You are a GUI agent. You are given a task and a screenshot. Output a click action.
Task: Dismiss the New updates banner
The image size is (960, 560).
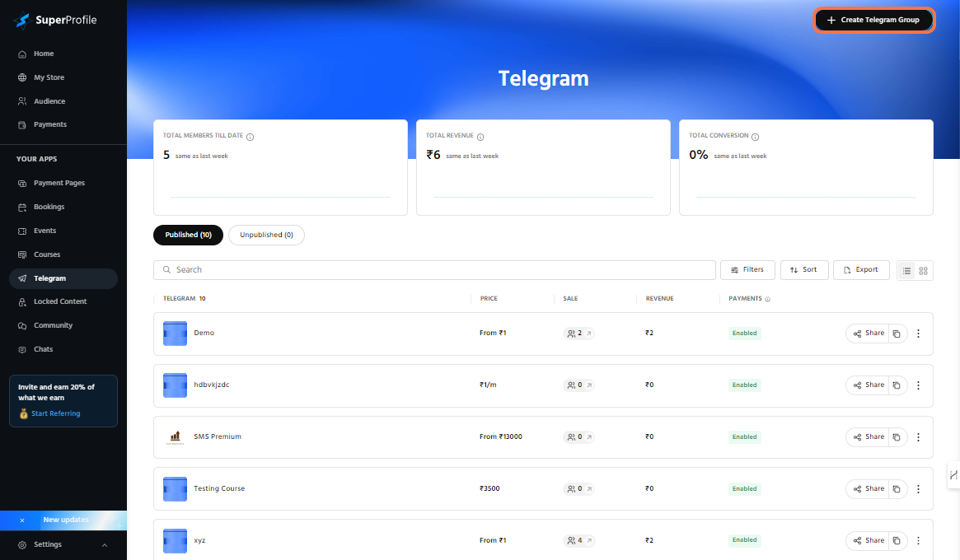point(22,520)
